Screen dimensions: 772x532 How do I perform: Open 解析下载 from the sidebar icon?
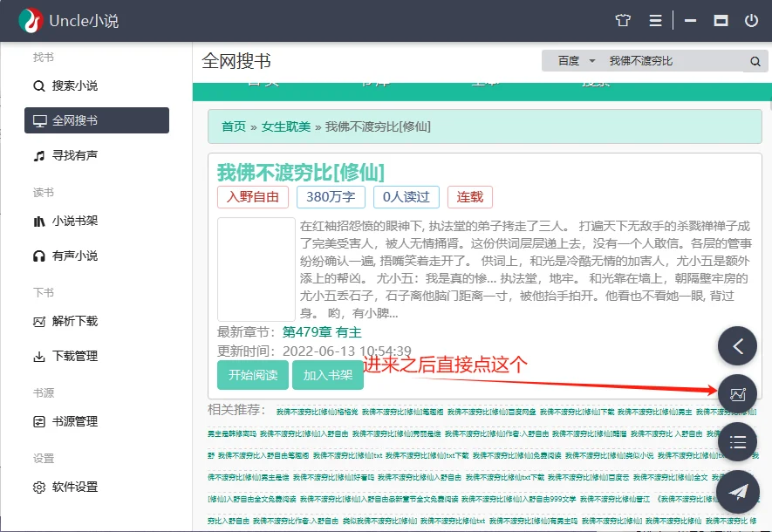point(39,320)
